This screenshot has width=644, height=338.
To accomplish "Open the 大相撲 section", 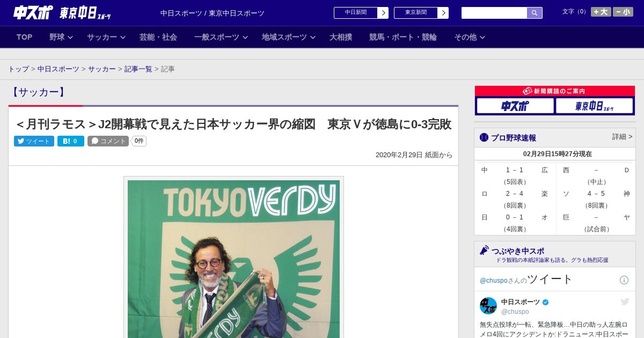I will (x=341, y=37).
